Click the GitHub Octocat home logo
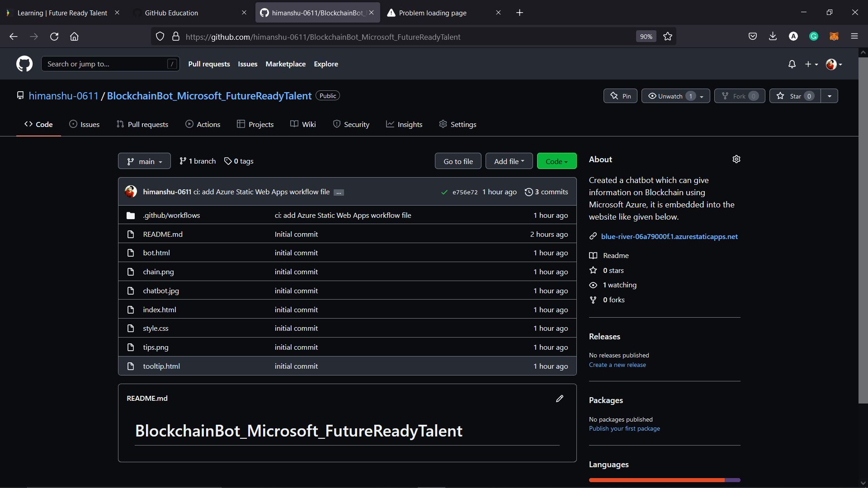This screenshot has height=488, width=868. click(x=24, y=64)
